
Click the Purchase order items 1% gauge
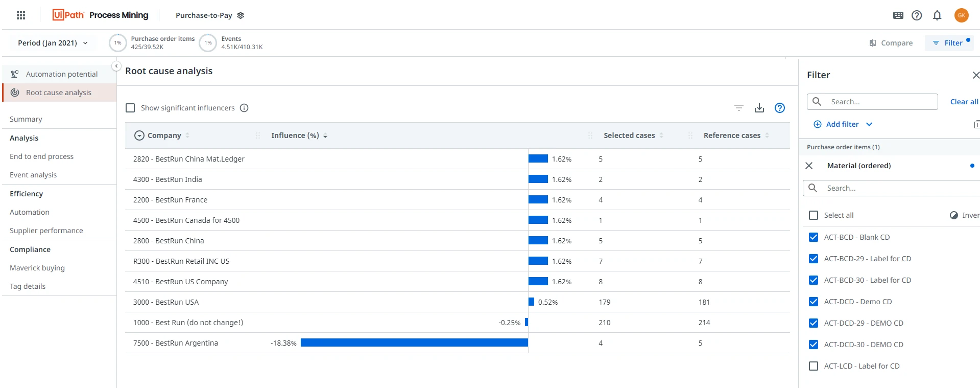click(x=118, y=43)
